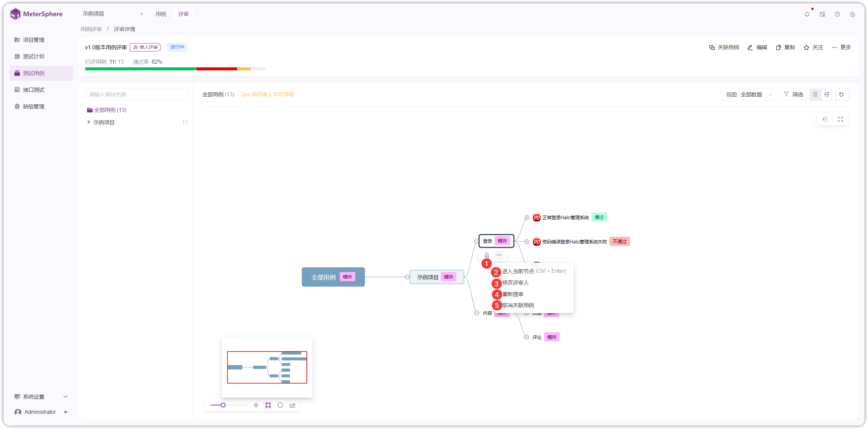Click the locate-root crosshair icon
This screenshot has width=868, height=429.
tap(280, 405)
